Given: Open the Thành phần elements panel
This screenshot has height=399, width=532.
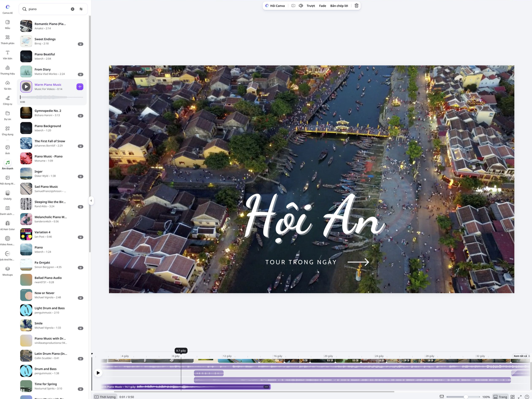Looking at the screenshot, I should pyautogui.click(x=7, y=39).
